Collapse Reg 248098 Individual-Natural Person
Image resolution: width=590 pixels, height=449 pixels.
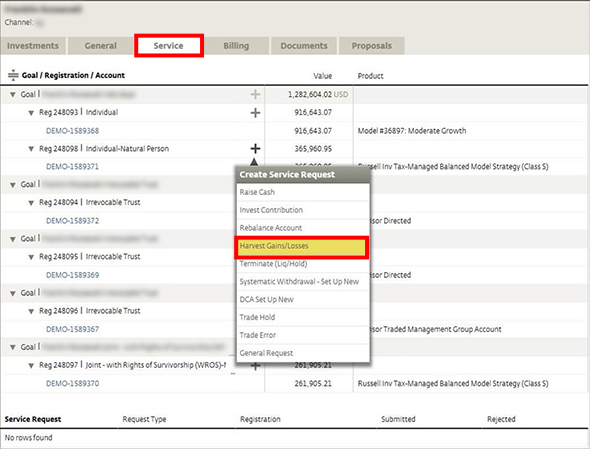click(31, 149)
